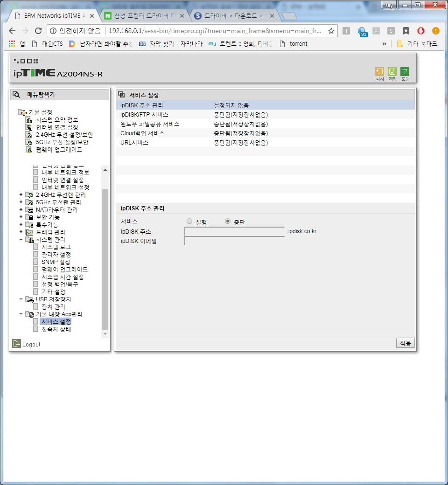Select the 중단 radio button

pos(228,221)
